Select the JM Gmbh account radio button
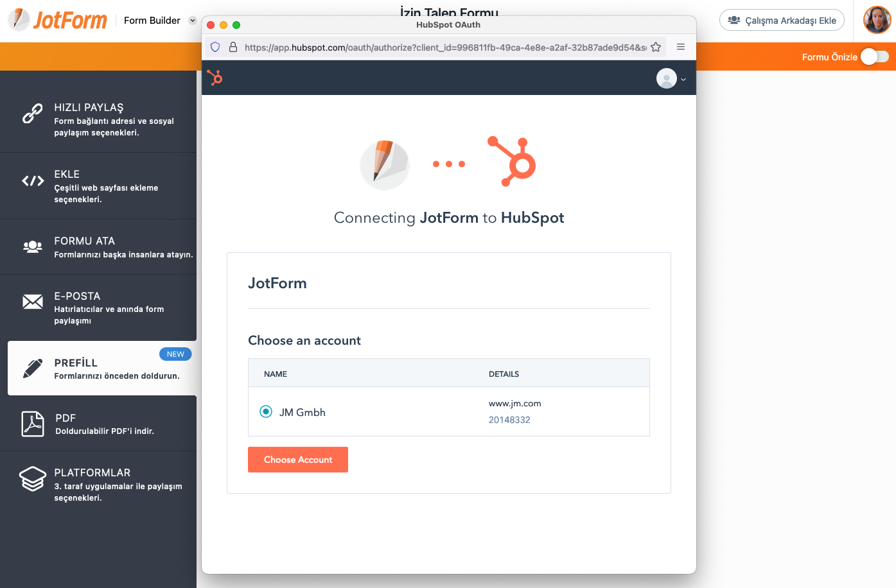Image resolution: width=896 pixels, height=588 pixels. 266,411
